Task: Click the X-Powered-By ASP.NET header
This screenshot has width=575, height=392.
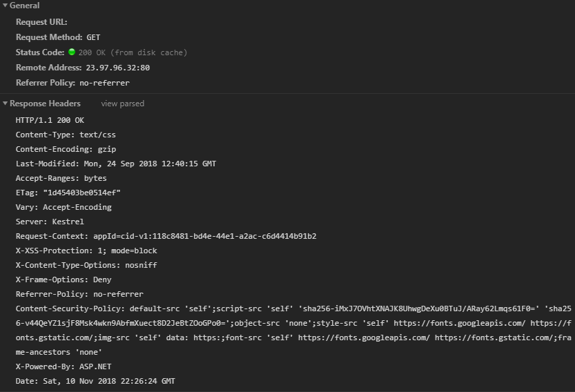Action: coord(64,366)
